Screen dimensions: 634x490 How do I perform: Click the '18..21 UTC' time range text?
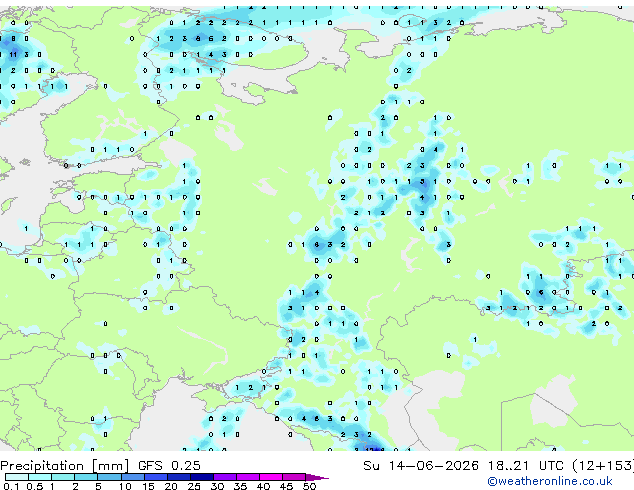click(x=525, y=466)
